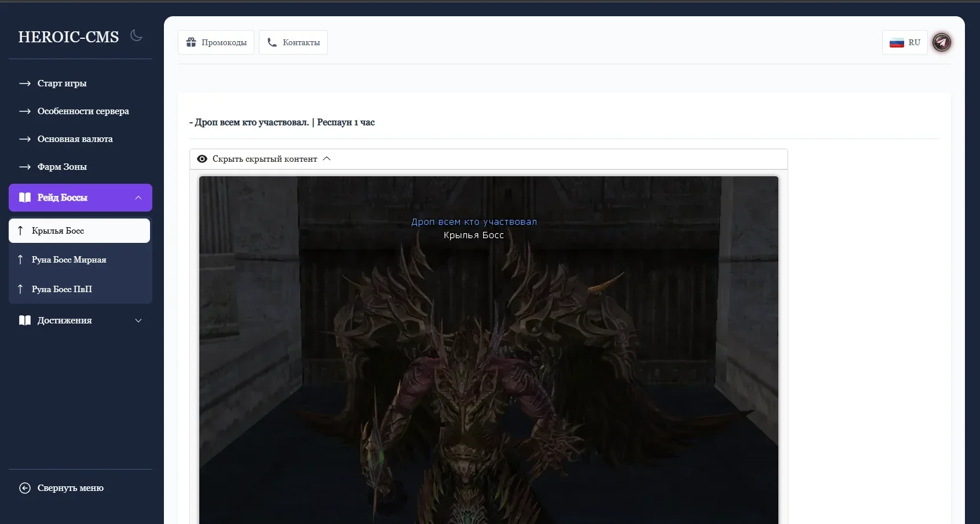Viewport: 980px width, 524px height.
Task: Collapse Рейд Боссы with its chevron
Action: 138,198
